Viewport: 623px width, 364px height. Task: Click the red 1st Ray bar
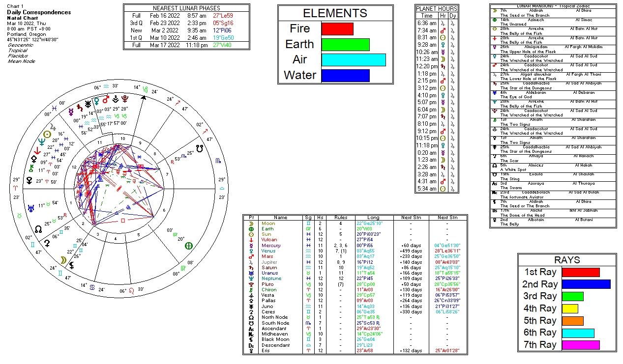581,272
